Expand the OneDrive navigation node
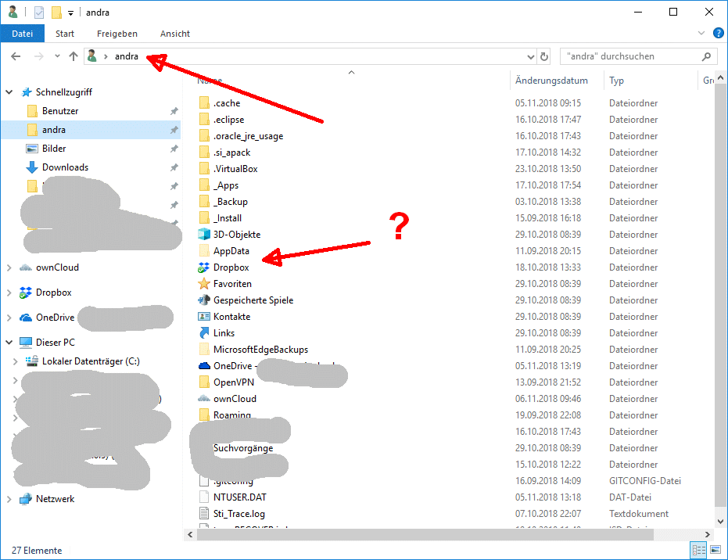The height and width of the screenshot is (560, 728). pos(9,318)
